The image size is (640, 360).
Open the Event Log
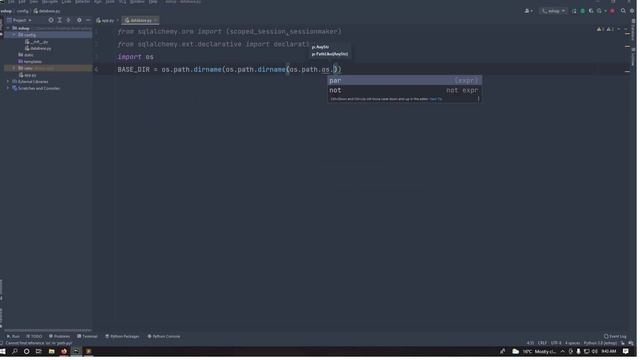(x=616, y=337)
